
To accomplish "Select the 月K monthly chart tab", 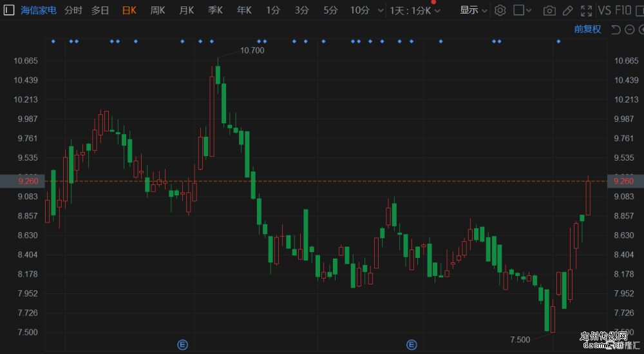I will coord(187,10).
